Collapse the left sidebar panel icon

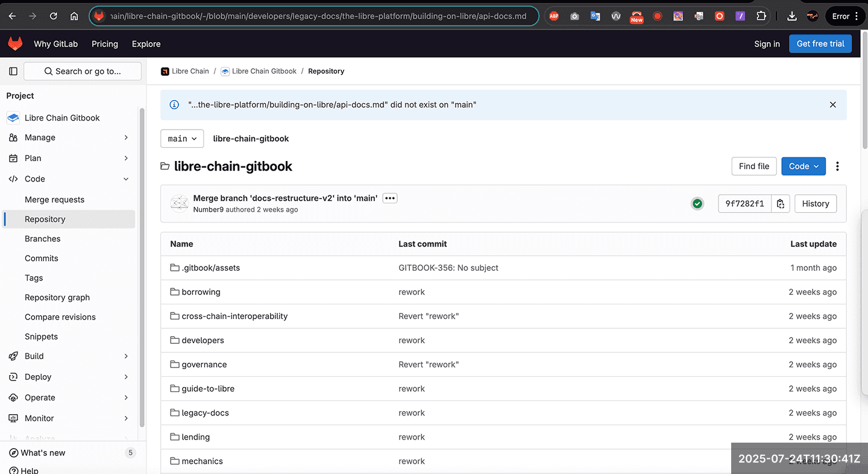click(13, 71)
